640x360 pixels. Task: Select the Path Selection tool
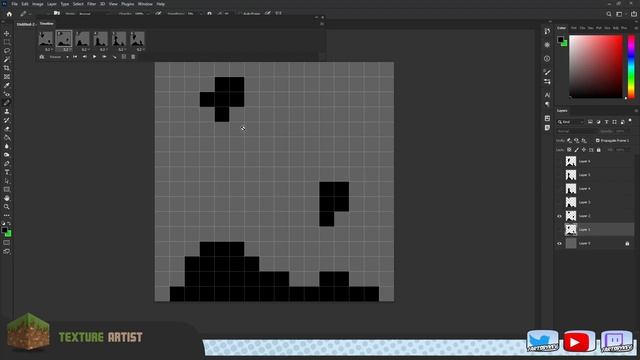click(7, 181)
